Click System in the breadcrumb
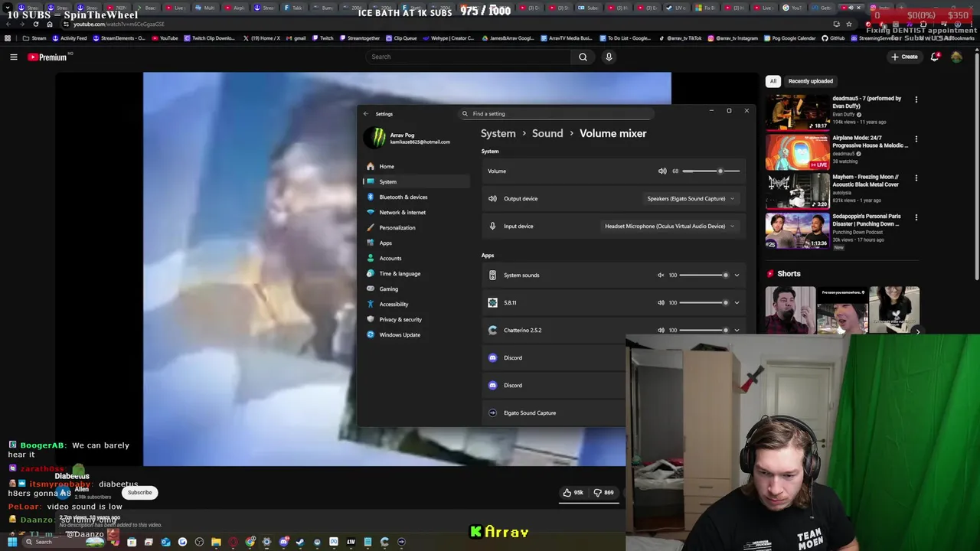 coord(498,133)
